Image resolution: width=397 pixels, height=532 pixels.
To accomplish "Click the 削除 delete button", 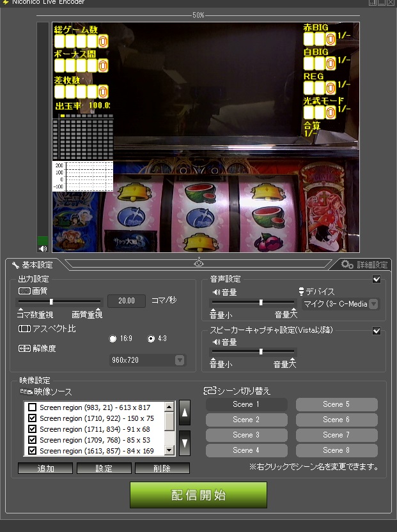I will pos(162,468).
